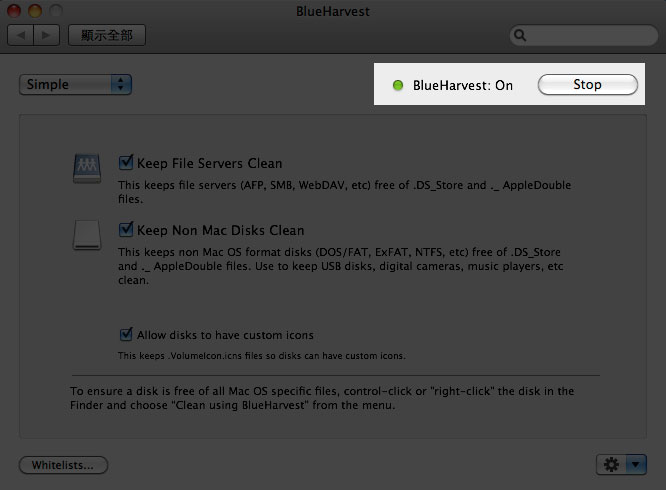666x490 pixels.
Task: Open the Whitelists dialog
Action: [x=63, y=465]
